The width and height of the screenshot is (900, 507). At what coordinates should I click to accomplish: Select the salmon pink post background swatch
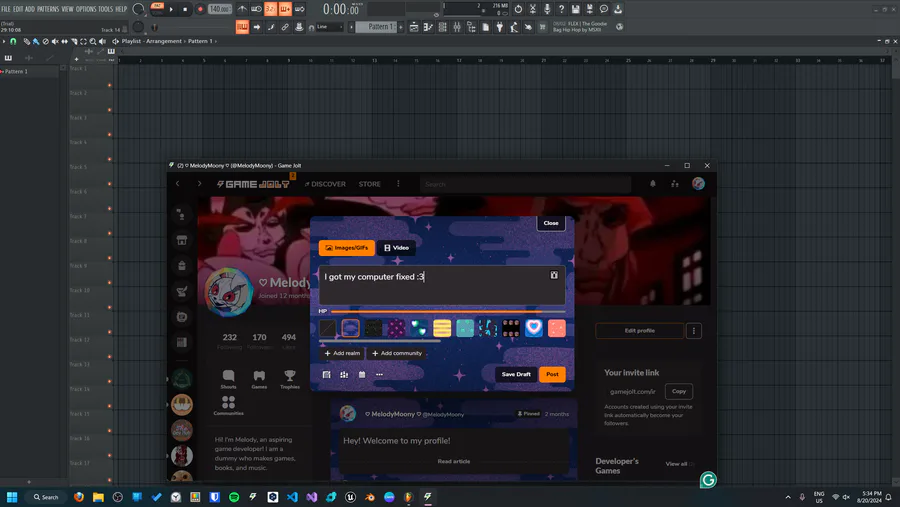(557, 328)
